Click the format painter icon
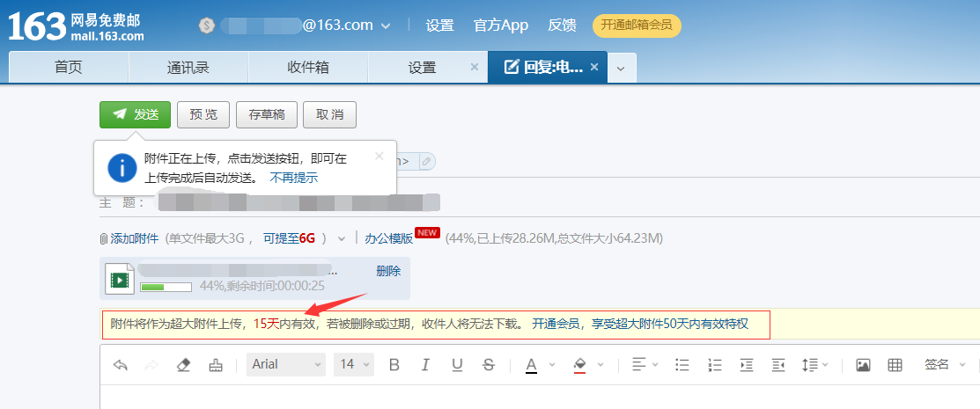The width and height of the screenshot is (980, 409). pos(214,365)
